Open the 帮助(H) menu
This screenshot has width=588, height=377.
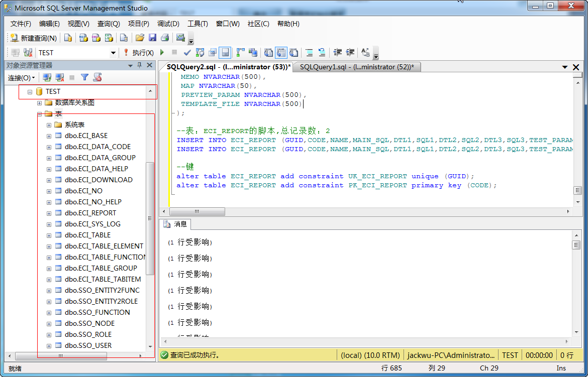pyautogui.click(x=288, y=24)
